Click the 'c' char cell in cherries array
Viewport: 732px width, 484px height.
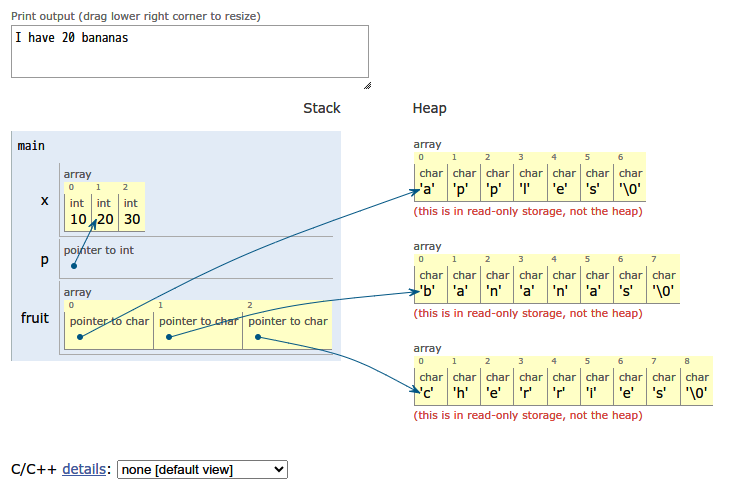(430, 393)
